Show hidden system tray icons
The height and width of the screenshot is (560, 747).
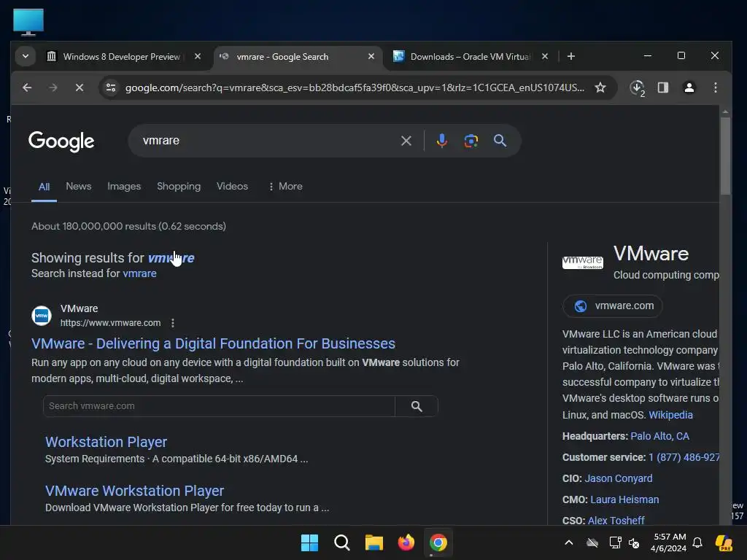coord(569,542)
